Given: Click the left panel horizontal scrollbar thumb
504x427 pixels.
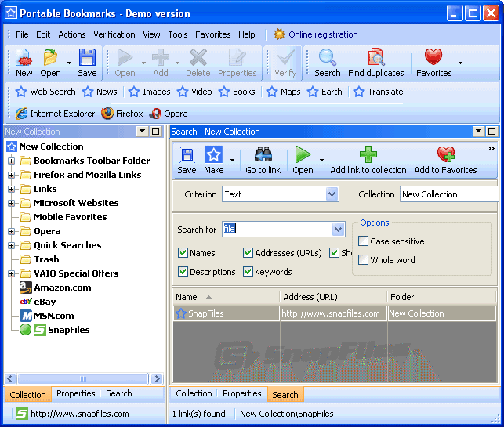Looking at the screenshot, I should (x=83, y=378).
